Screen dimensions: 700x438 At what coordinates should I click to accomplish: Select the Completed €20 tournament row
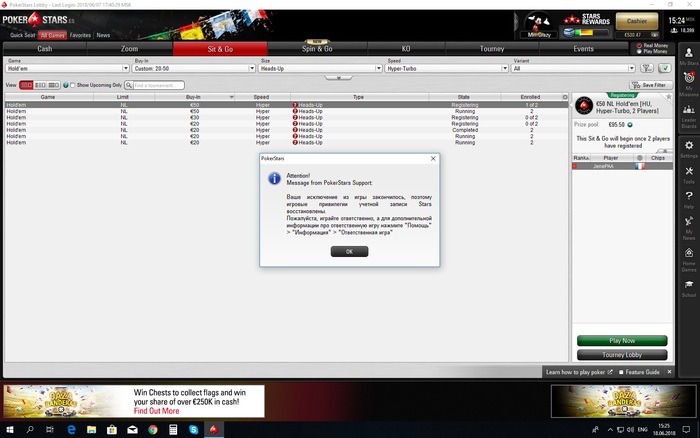pyautogui.click(x=286, y=130)
